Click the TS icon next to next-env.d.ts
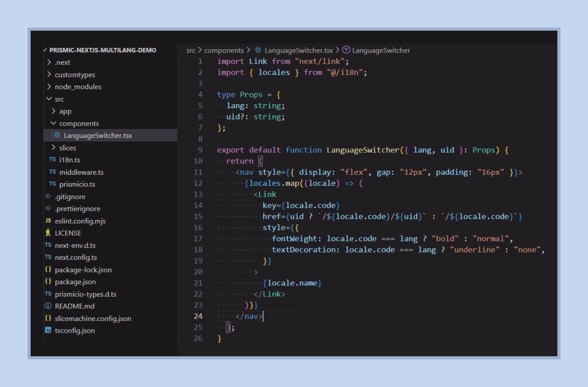The height and width of the screenshot is (387, 588). click(48, 245)
